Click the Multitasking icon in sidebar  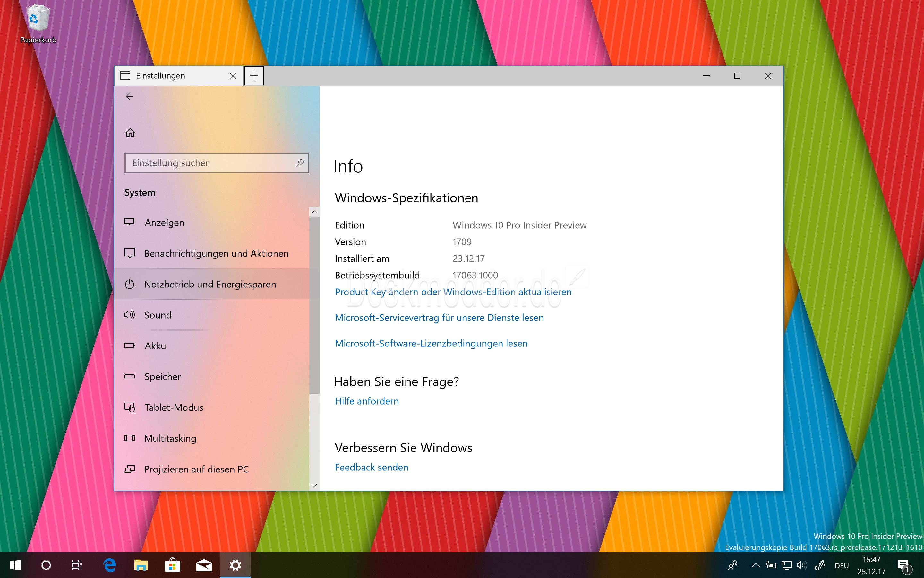[129, 438]
